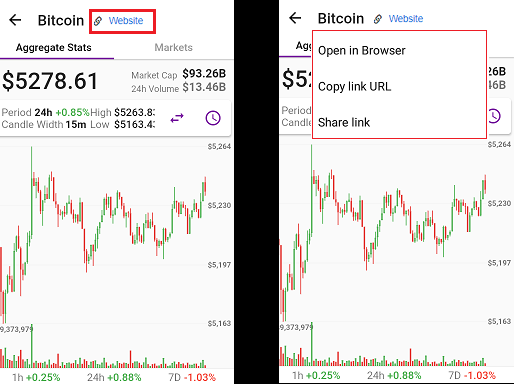This screenshot has height=384, width=514.
Task: Click the $5278.61 Bitcoin price
Action: [x=50, y=81]
